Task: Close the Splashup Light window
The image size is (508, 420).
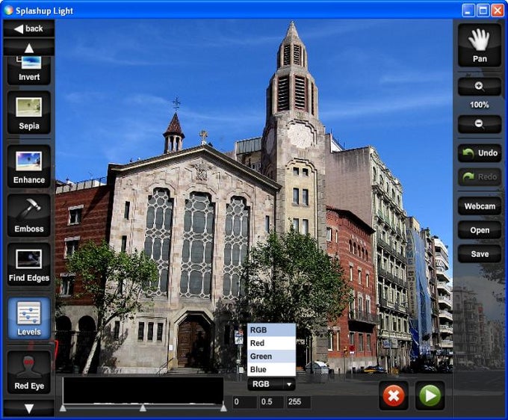Action: (498, 10)
